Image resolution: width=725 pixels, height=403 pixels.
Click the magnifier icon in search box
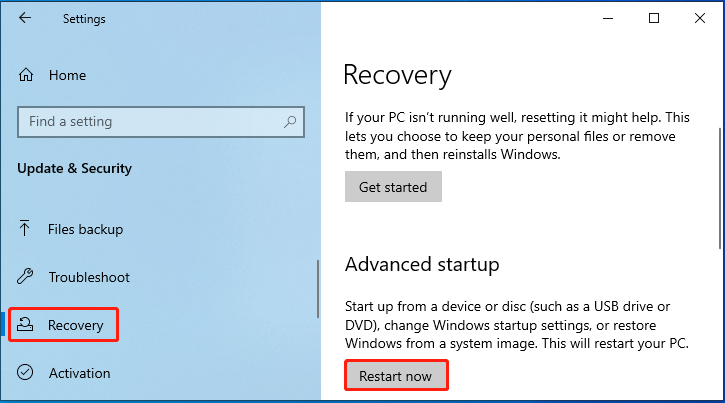coord(290,122)
